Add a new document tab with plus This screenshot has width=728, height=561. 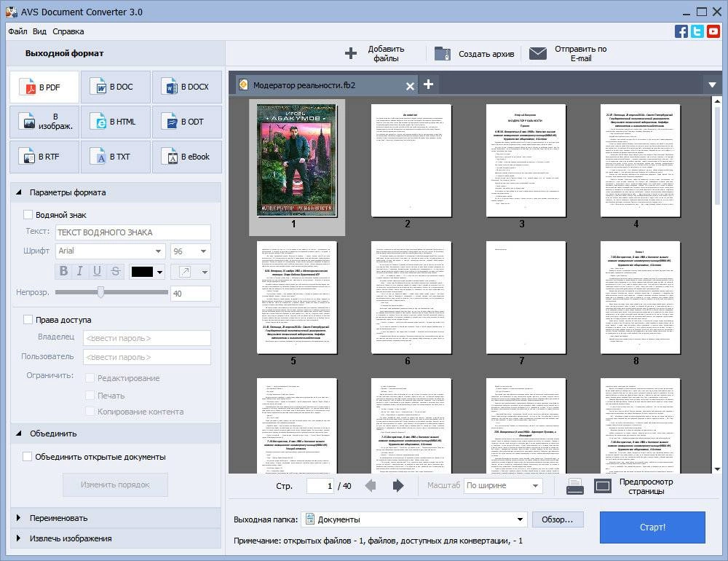(x=429, y=84)
